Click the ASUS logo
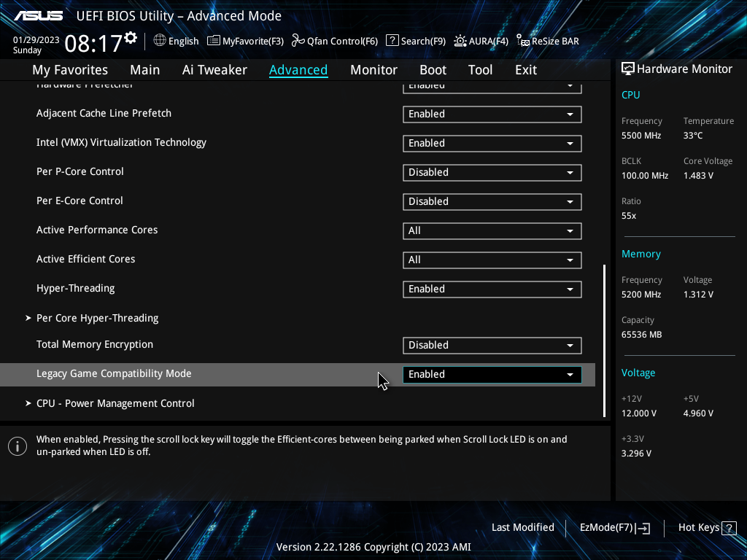The image size is (747, 560). 39,16
